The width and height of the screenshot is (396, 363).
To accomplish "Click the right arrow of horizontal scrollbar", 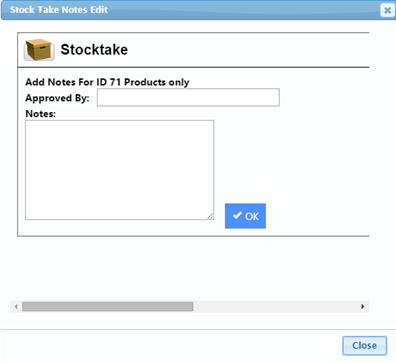I will (363, 306).
